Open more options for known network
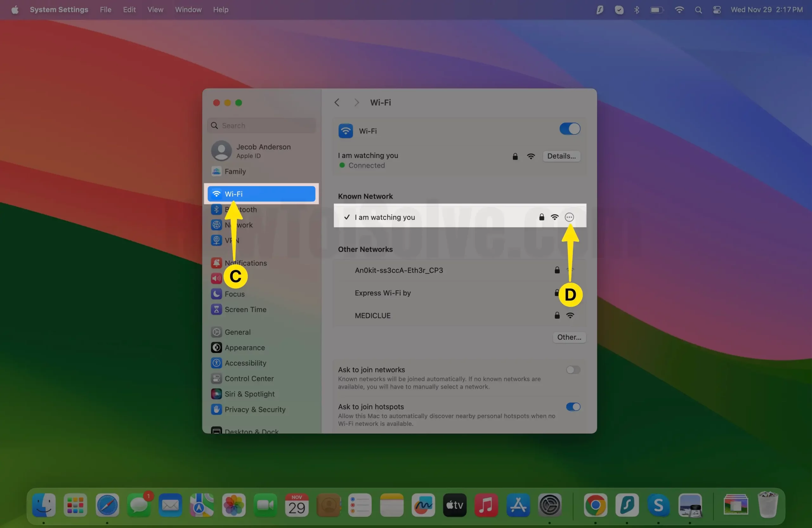812x528 pixels. pos(569,217)
